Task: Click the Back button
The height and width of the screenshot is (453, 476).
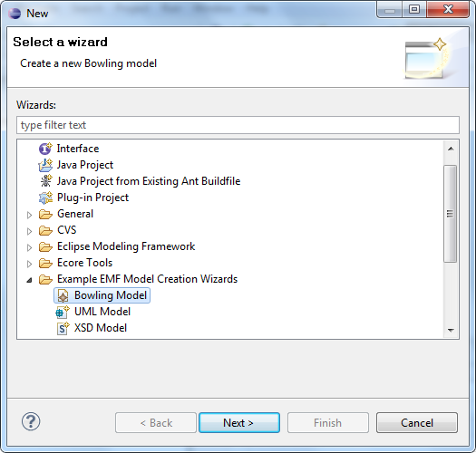Action: tap(156, 423)
